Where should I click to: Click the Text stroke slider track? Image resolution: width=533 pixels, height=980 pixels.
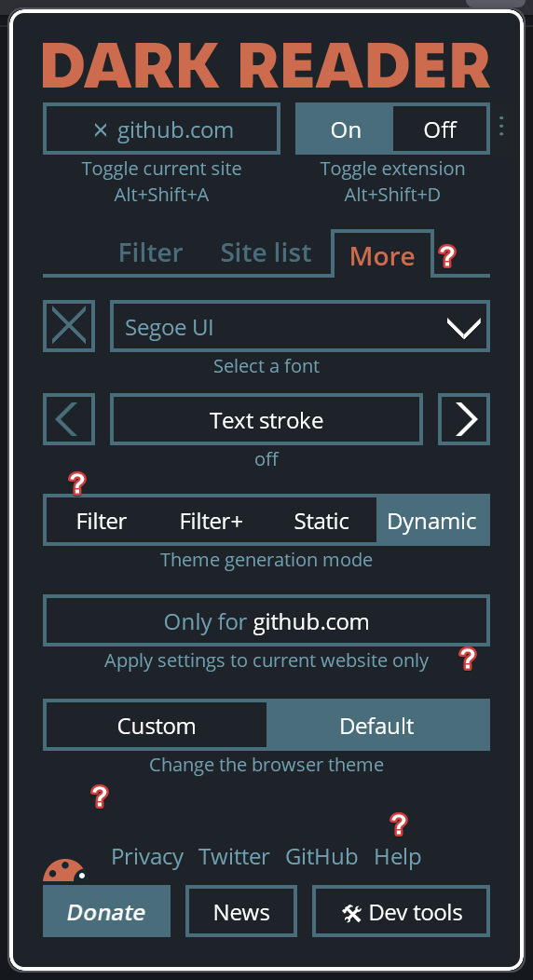tap(266, 419)
